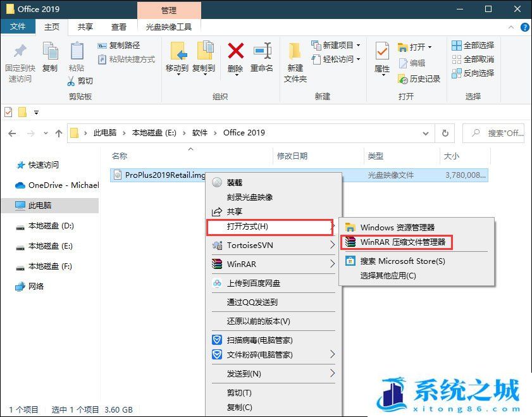The height and width of the screenshot is (417, 532).
Task: Choose WinRAR 压缩文件管理器 in submenu
Action: tap(396, 242)
